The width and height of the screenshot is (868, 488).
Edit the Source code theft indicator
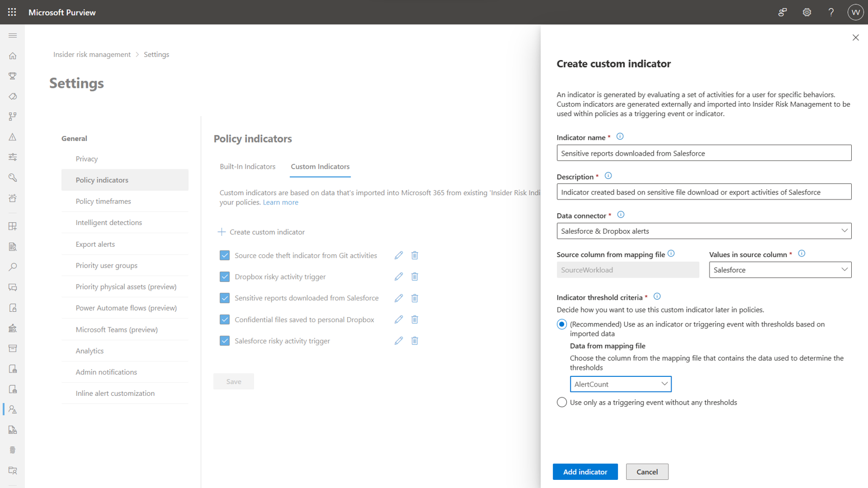pyautogui.click(x=399, y=255)
